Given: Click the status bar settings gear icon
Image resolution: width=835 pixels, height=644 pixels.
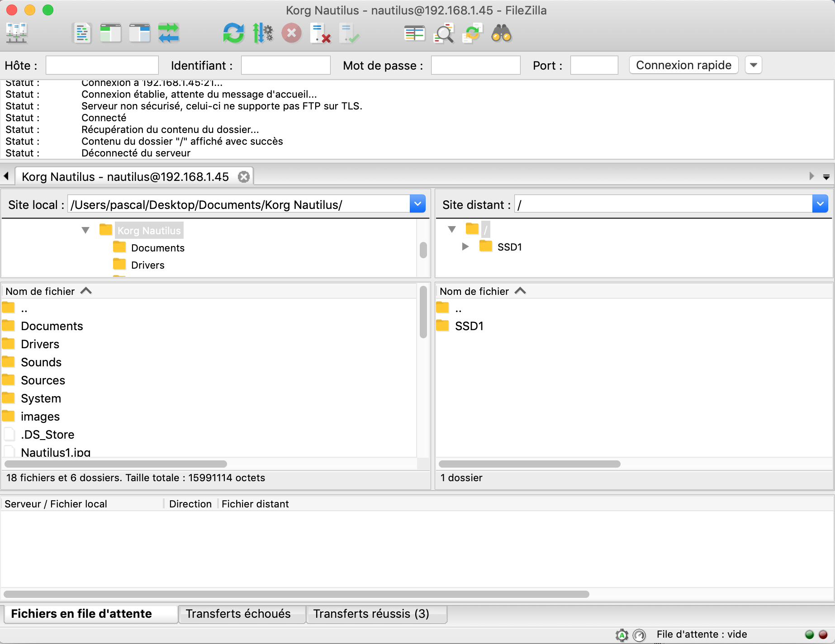Looking at the screenshot, I should click(x=622, y=635).
